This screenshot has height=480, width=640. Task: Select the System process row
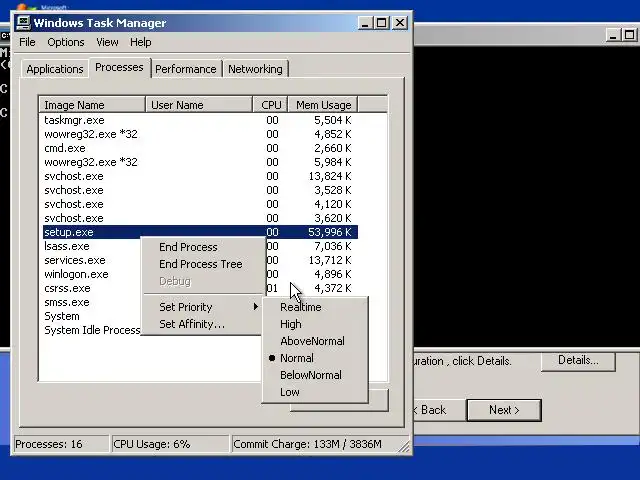(x=91, y=316)
